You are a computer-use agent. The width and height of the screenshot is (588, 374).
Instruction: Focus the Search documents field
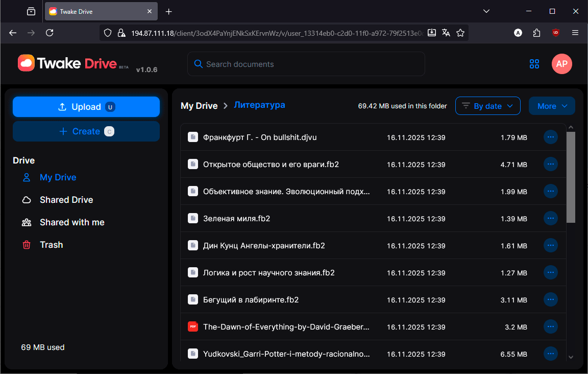[x=306, y=64]
